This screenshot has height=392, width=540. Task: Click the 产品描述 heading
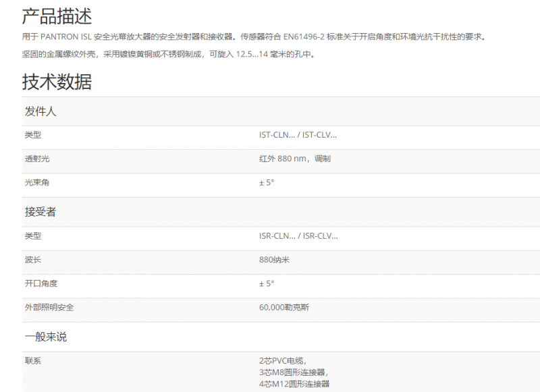[x=57, y=16]
